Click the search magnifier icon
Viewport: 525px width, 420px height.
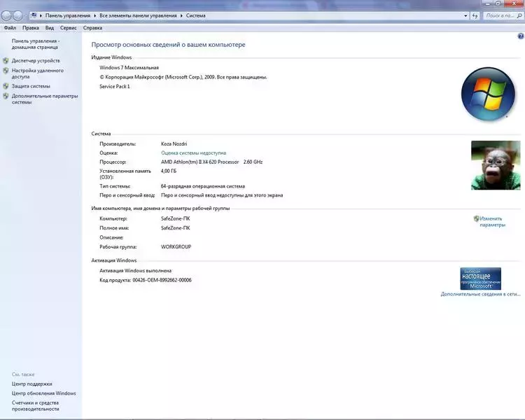point(519,15)
